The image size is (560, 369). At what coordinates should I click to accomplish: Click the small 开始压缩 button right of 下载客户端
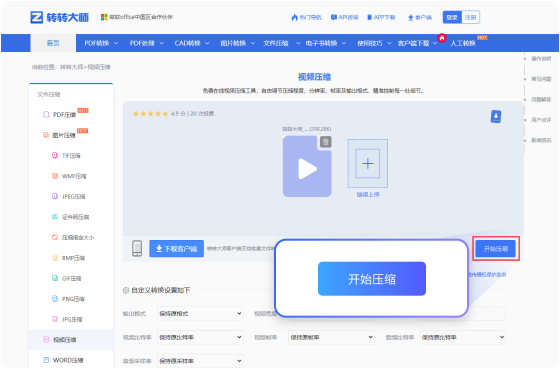[x=496, y=249]
